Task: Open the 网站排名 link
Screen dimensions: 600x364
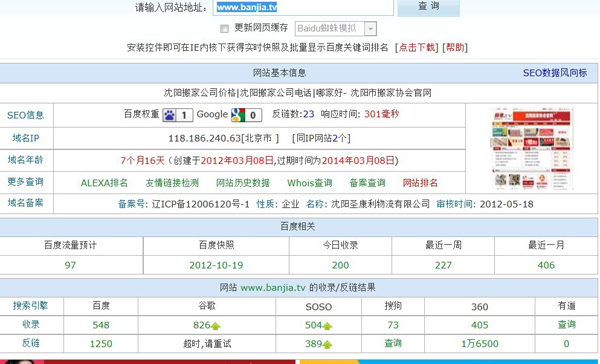Action: (x=420, y=183)
